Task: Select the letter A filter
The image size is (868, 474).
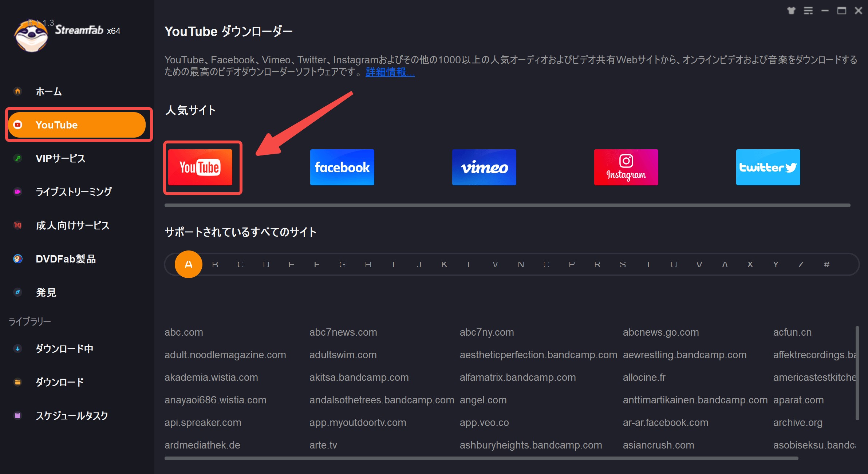Action: pyautogui.click(x=189, y=264)
